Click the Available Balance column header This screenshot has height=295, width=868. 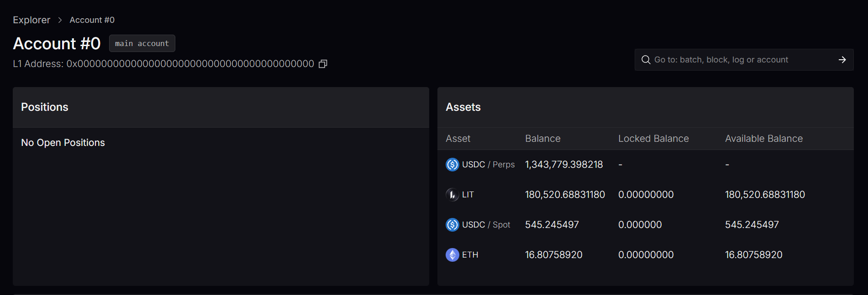[763, 139]
